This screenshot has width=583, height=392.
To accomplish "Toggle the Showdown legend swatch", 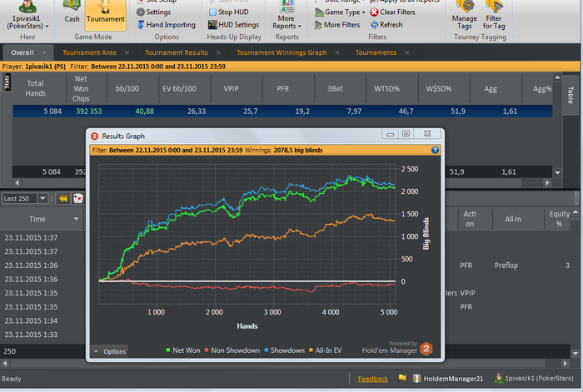I will [x=267, y=350].
